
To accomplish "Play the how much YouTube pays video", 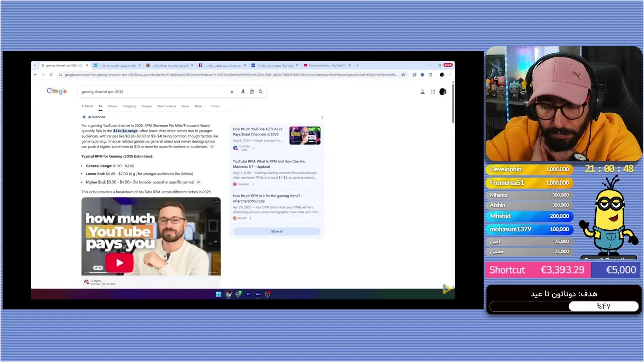I will pyautogui.click(x=120, y=262).
